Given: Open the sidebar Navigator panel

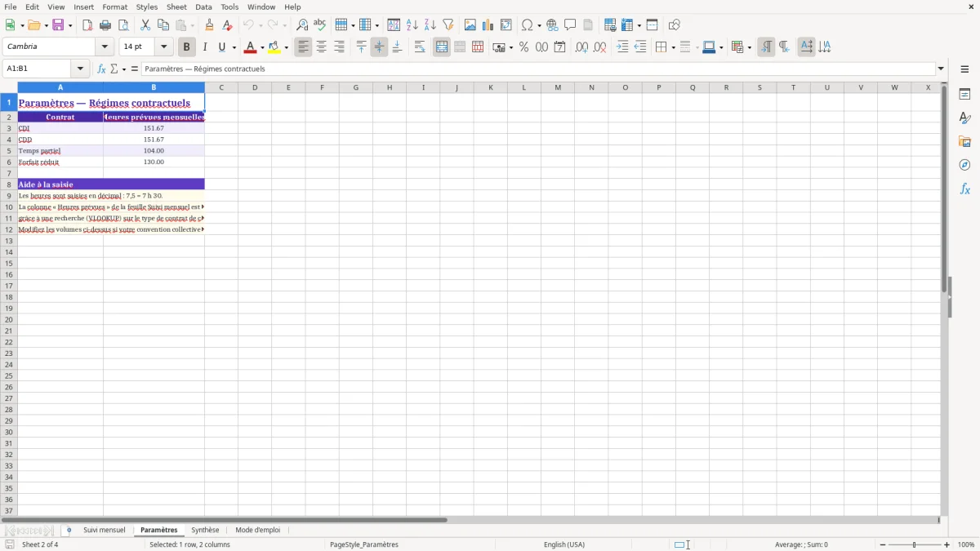Looking at the screenshot, I should [964, 165].
